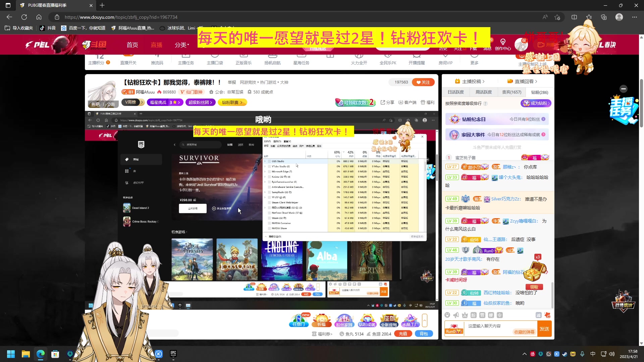This screenshot has width=644, height=362.
Task: Click the horn broadcast icon in chat toolbar
Action: 456,315
